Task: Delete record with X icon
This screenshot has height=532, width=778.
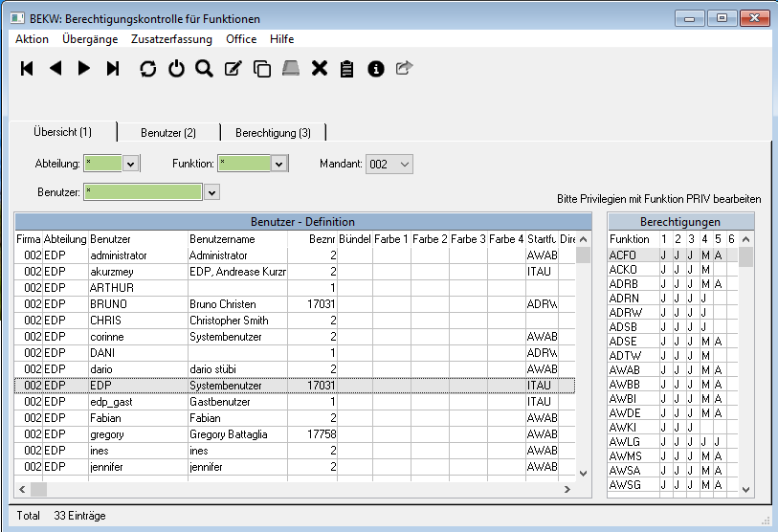Action: [320, 68]
